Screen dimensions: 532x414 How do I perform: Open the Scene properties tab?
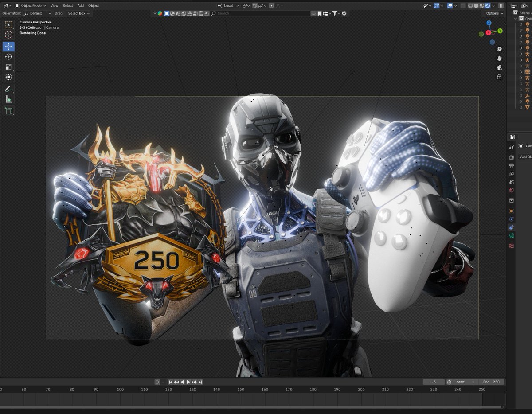[512, 182]
